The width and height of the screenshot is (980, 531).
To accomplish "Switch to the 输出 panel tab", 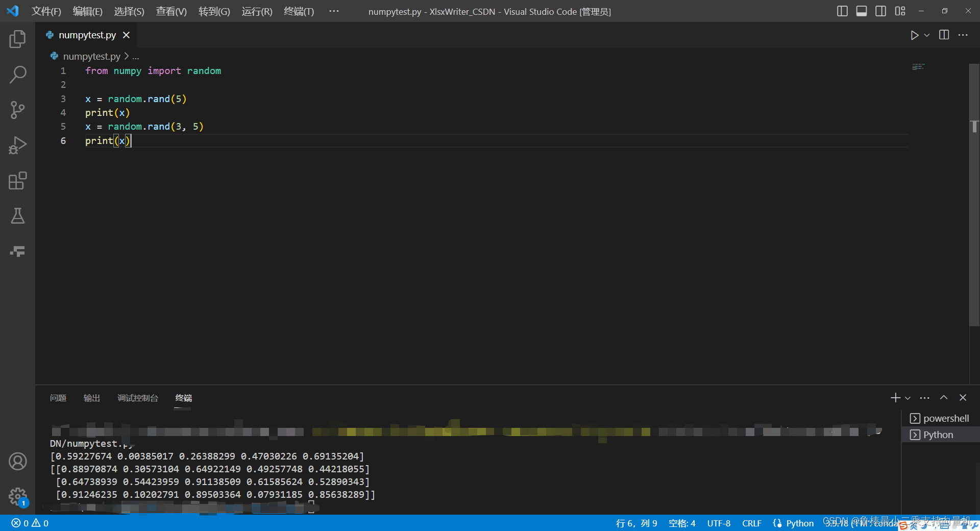I will tap(92, 398).
